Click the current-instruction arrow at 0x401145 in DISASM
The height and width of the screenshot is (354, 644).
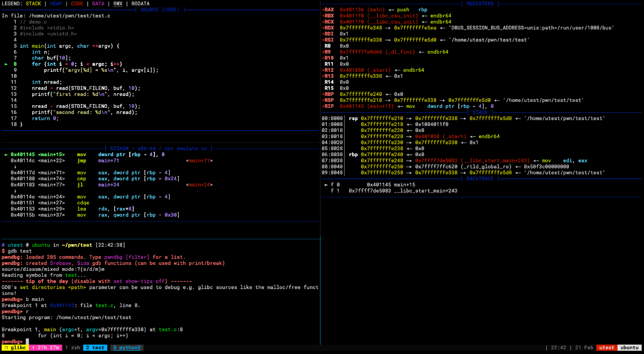click(6, 154)
